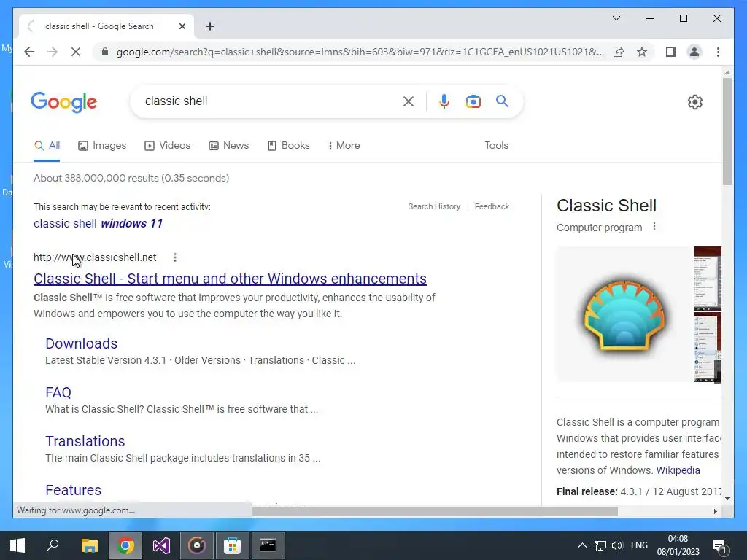747x560 pixels.
Task: Switch to the Books tab
Action: [x=289, y=146]
